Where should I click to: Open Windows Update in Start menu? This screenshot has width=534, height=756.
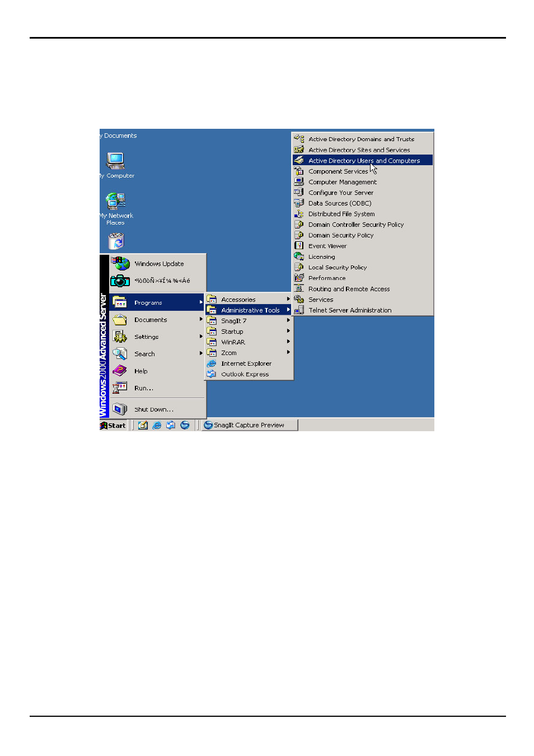click(x=158, y=264)
